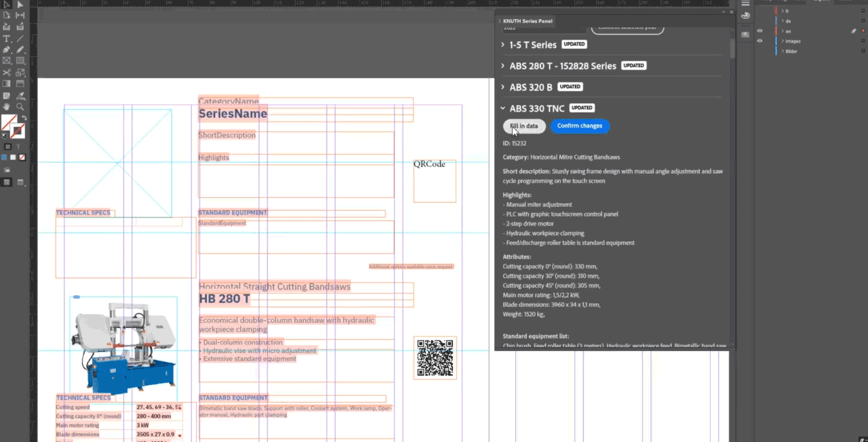The height and width of the screenshot is (442, 868).
Task: Select the Pencil tool
Action: 20,49
